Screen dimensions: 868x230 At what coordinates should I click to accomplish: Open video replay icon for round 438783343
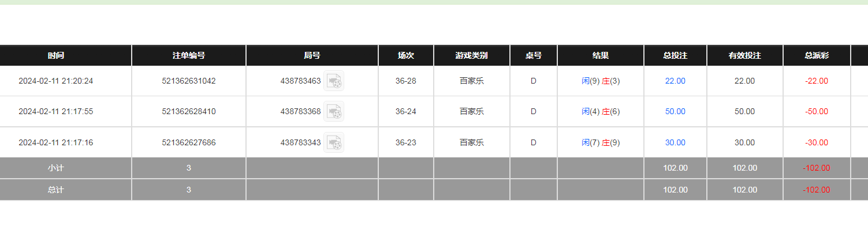(334, 142)
